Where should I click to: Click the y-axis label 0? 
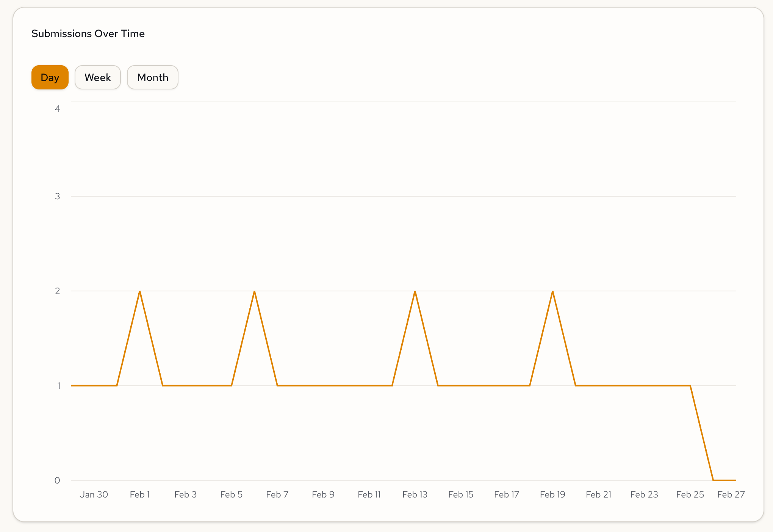coord(57,480)
